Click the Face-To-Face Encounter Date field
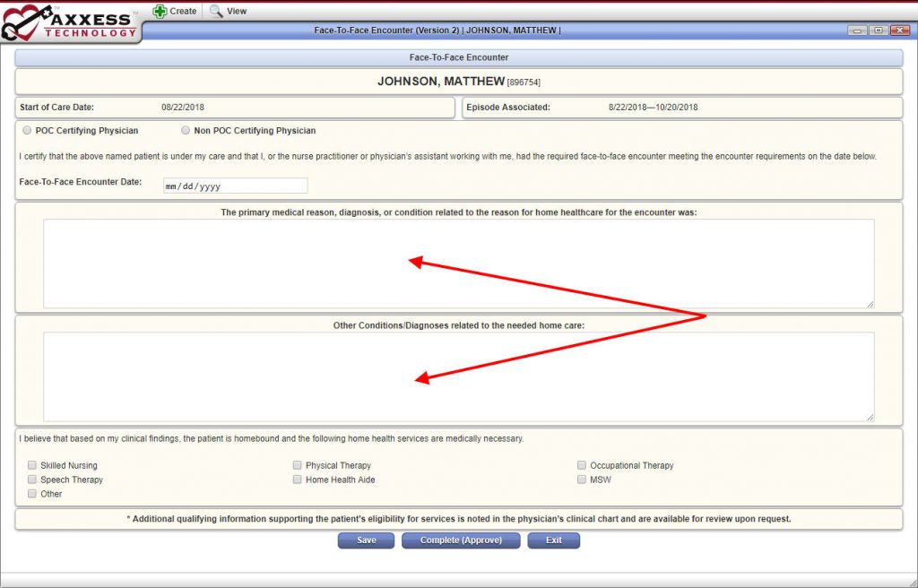The width and height of the screenshot is (918, 588). [x=236, y=186]
